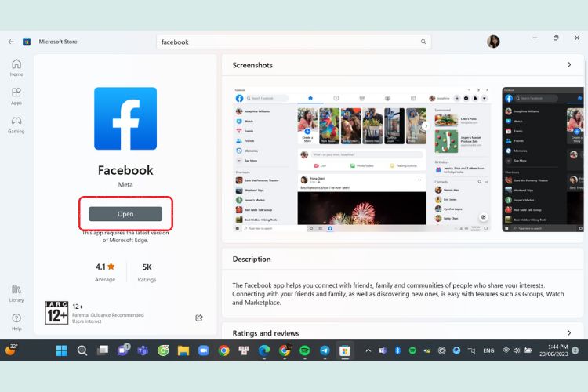Launch Zoom from the taskbar

tap(204, 350)
